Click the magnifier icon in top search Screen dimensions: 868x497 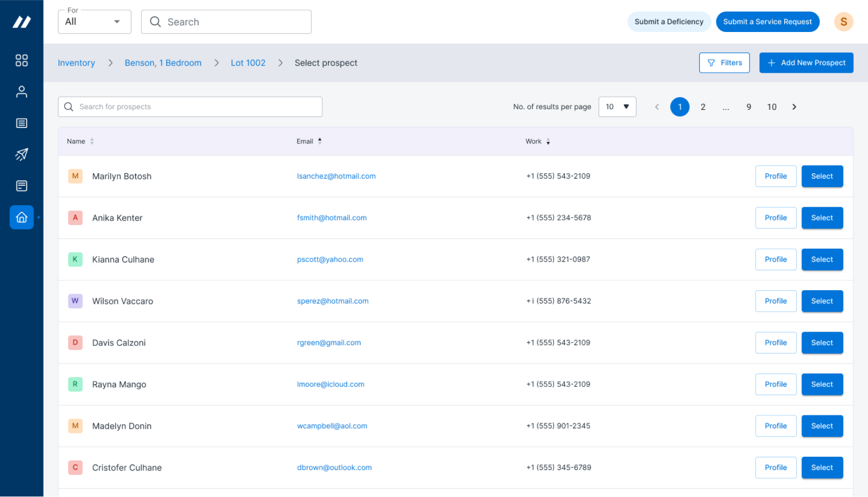tap(155, 22)
